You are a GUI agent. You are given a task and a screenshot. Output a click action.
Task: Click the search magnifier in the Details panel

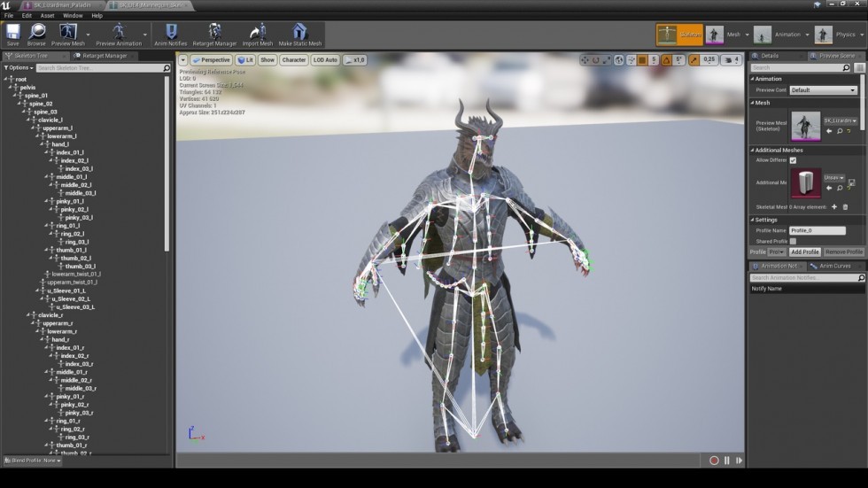(x=846, y=67)
